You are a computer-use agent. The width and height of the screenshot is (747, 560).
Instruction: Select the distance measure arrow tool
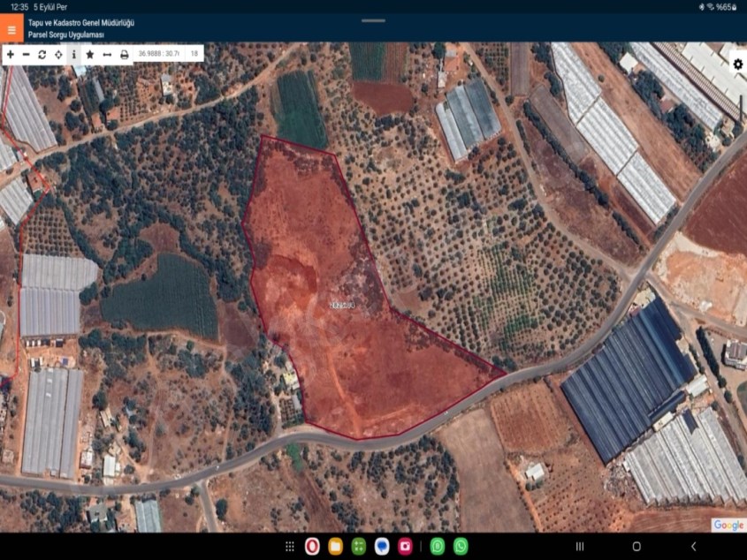[x=107, y=54]
